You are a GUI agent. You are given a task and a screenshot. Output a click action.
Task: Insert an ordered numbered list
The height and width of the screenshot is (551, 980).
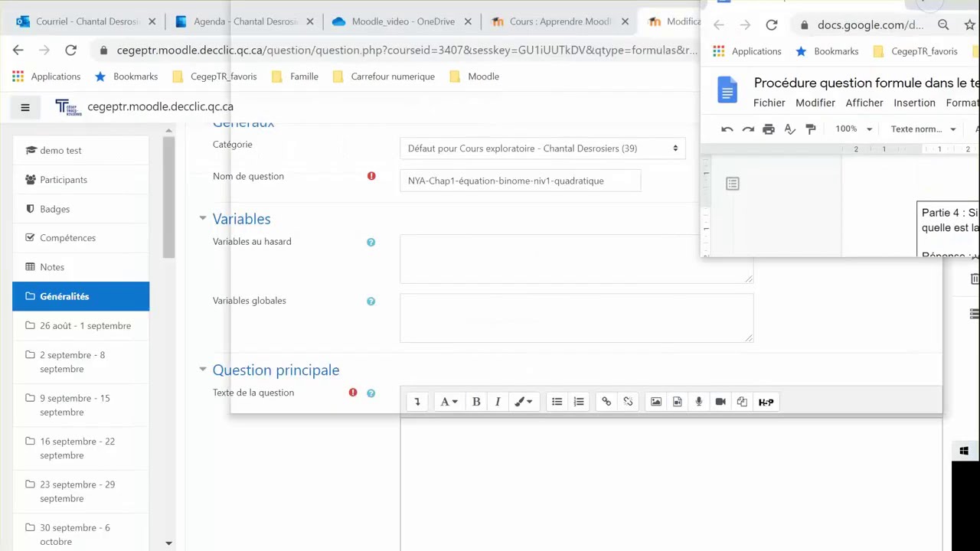coord(579,402)
